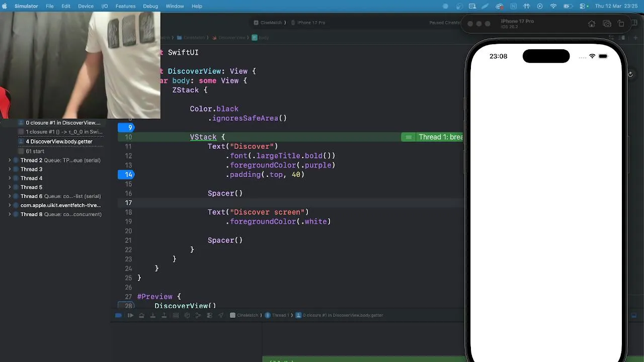This screenshot has height=362, width=644.
Task: Click the DiscoverView breadcrumb in jump bar
Action: click(229, 38)
